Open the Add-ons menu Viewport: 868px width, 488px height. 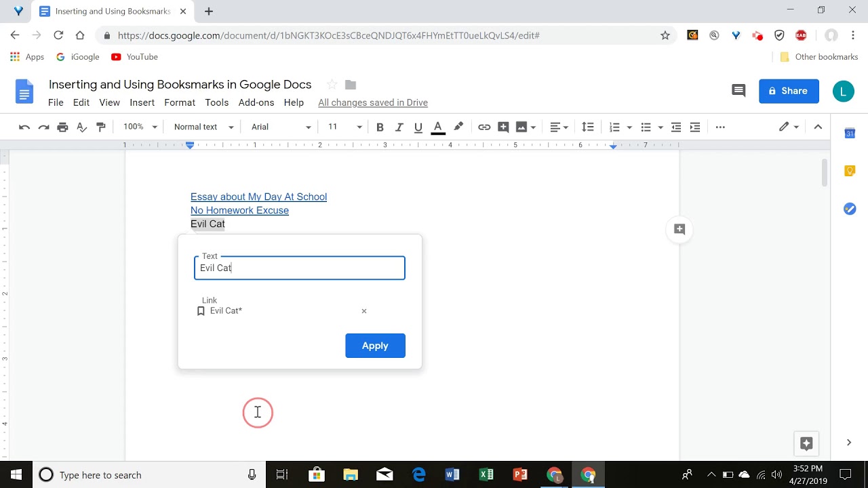(256, 102)
